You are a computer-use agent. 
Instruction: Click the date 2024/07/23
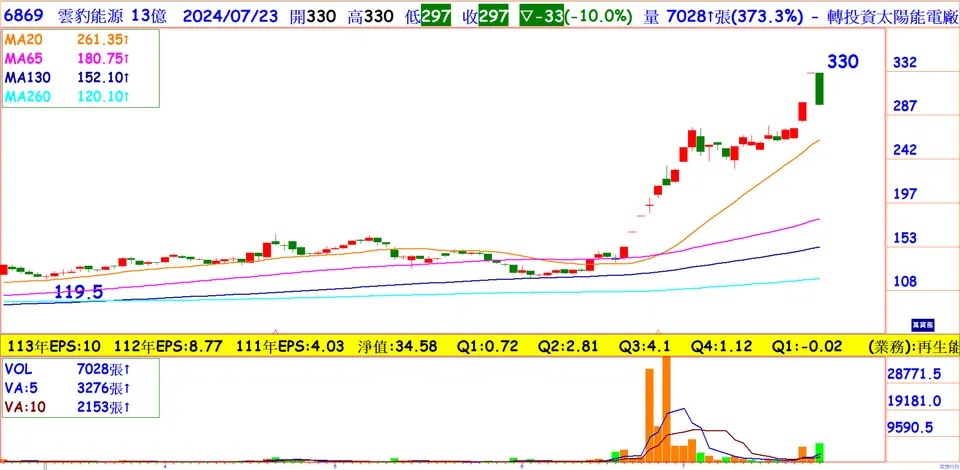pyautogui.click(x=231, y=15)
